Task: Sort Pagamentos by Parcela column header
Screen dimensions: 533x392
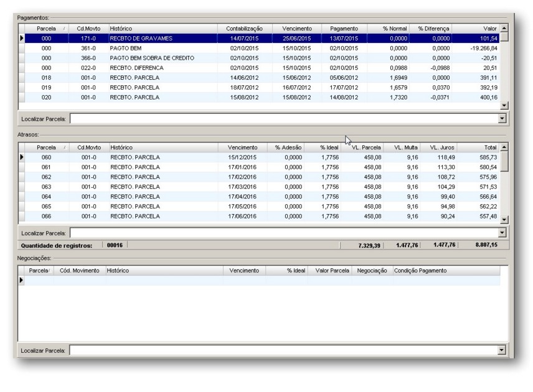Action: [47, 29]
